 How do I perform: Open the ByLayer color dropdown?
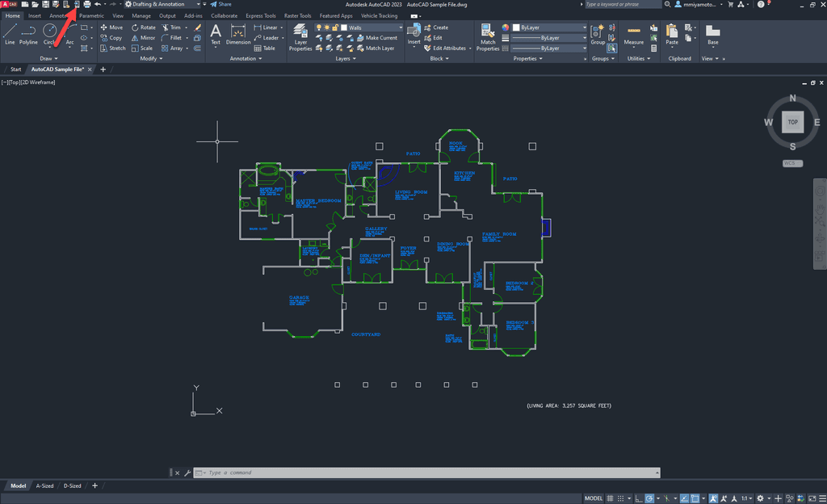583,27
